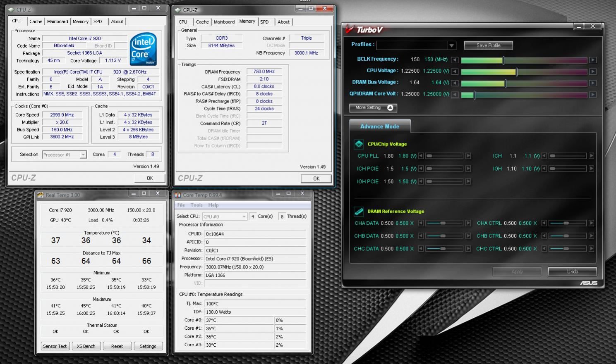This screenshot has width=616, height=364.
Task: Open Settings in Real Temp
Action: pyautogui.click(x=148, y=346)
